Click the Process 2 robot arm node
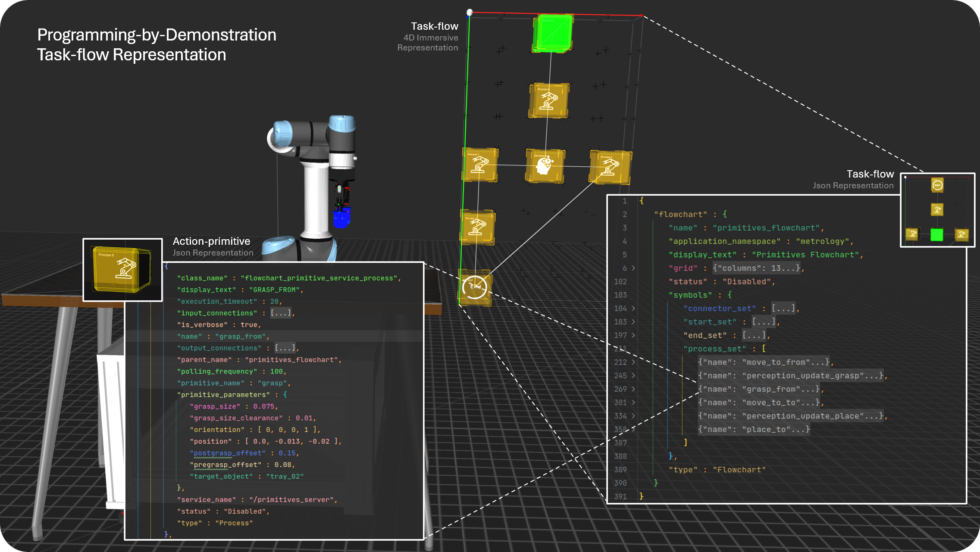980x552 pixels. [477, 227]
